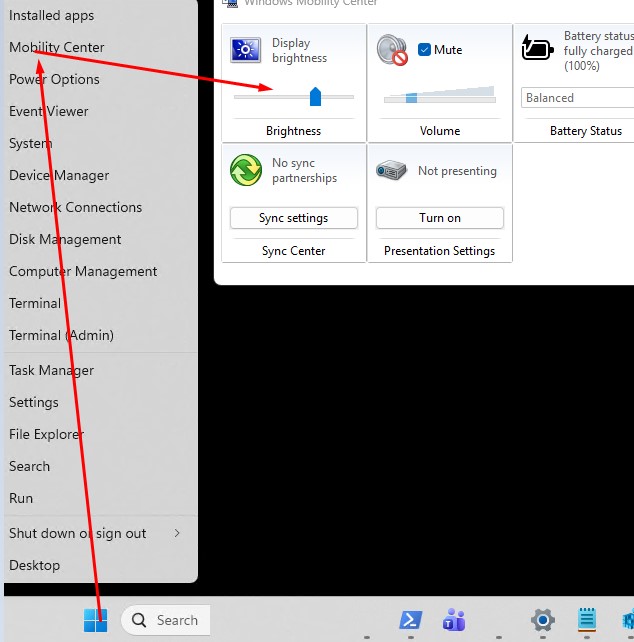
Task: Open PowerShell from the taskbar
Action: click(x=410, y=620)
